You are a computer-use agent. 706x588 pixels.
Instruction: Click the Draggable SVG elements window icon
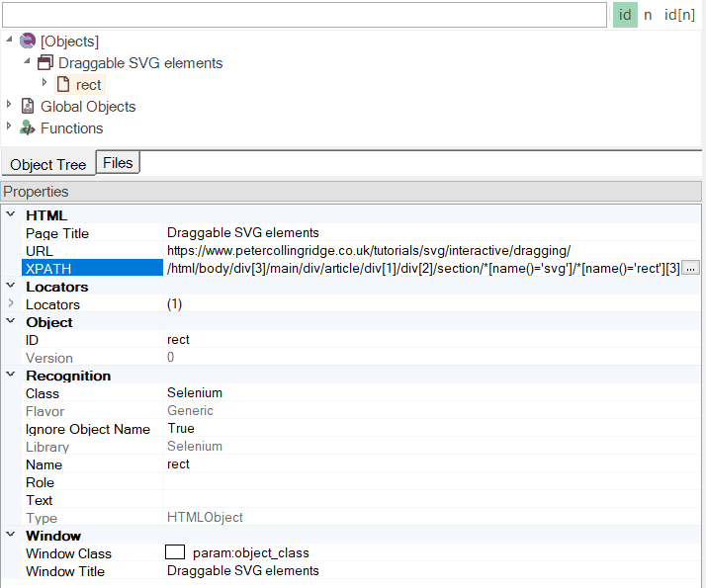point(45,63)
